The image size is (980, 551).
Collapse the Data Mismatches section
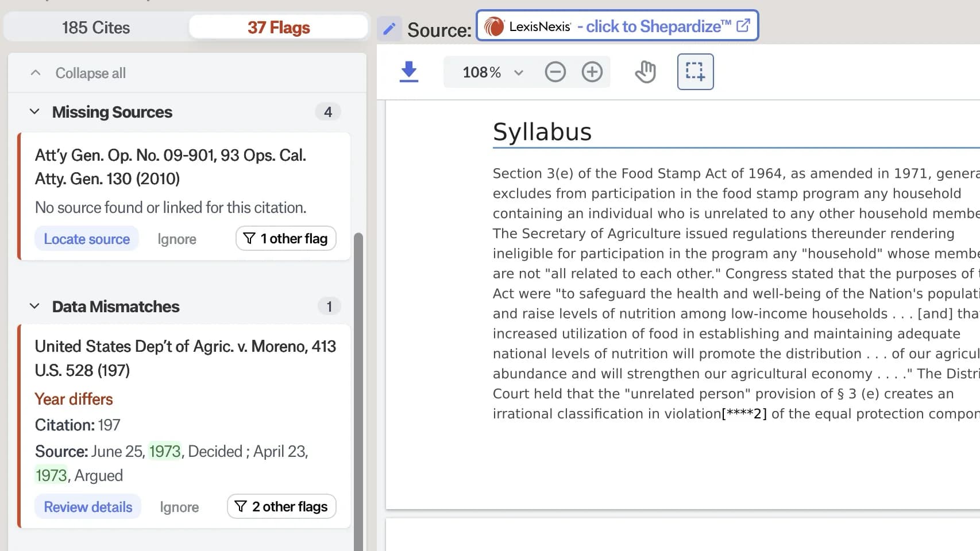pyautogui.click(x=34, y=306)
